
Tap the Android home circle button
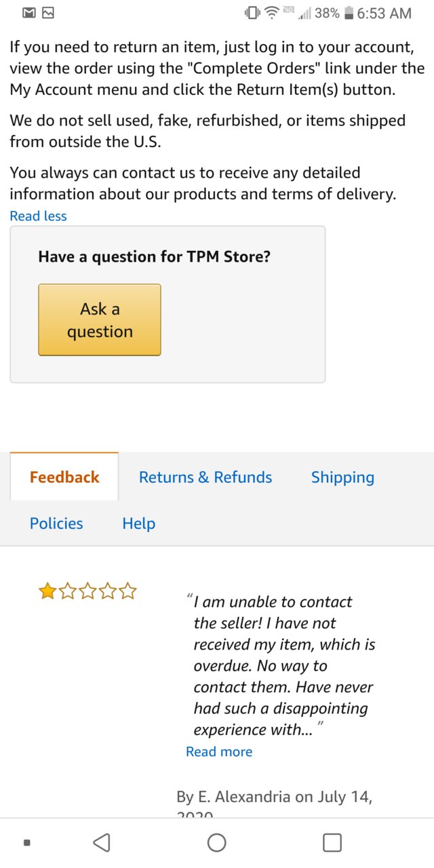[217, 842]
